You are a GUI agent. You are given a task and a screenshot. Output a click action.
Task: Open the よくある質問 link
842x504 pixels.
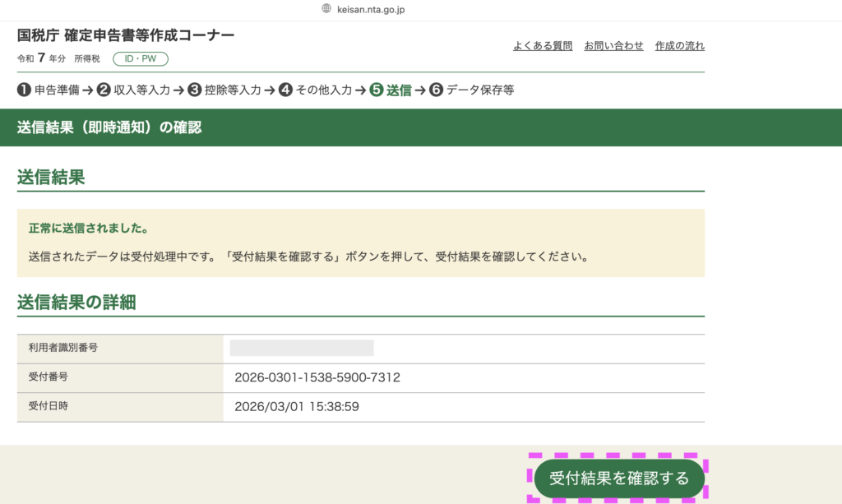pos(543,46)
